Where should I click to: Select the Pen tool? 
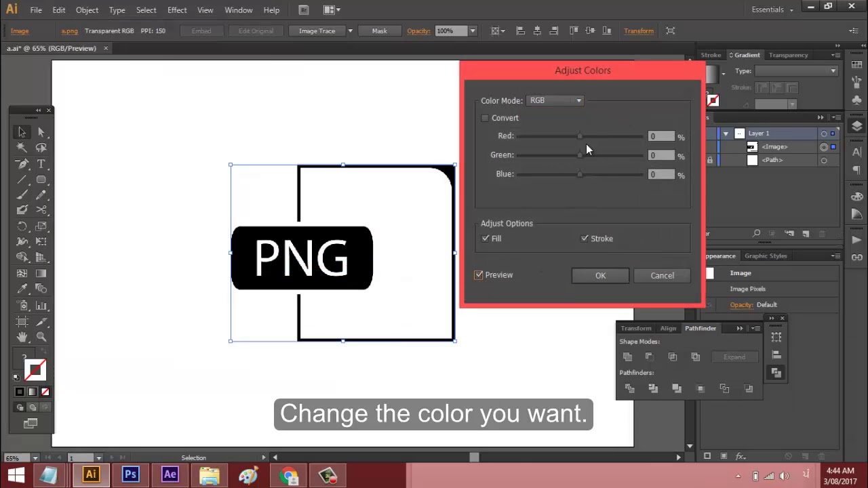pyautogui.click(x=22, y=163)
